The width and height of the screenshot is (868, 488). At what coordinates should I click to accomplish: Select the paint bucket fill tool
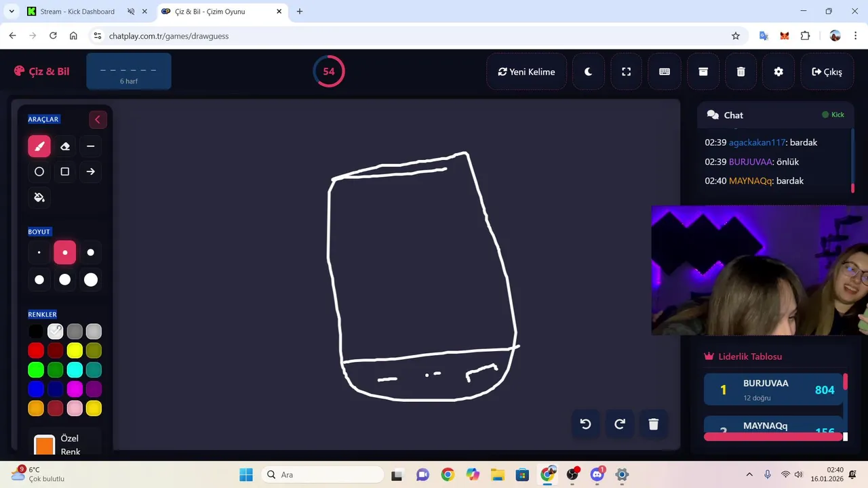pos(39,198)
